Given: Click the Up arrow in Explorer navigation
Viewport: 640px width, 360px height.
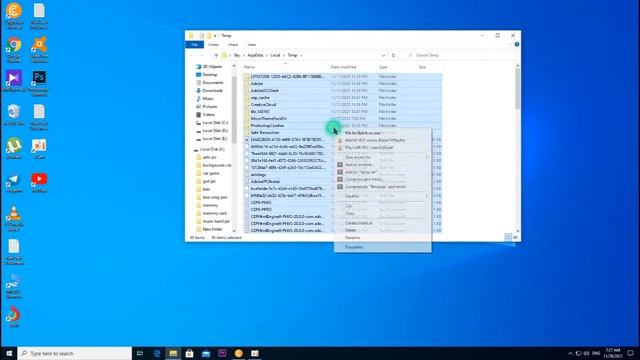Looking at the screenshot, I should (216, 55).
